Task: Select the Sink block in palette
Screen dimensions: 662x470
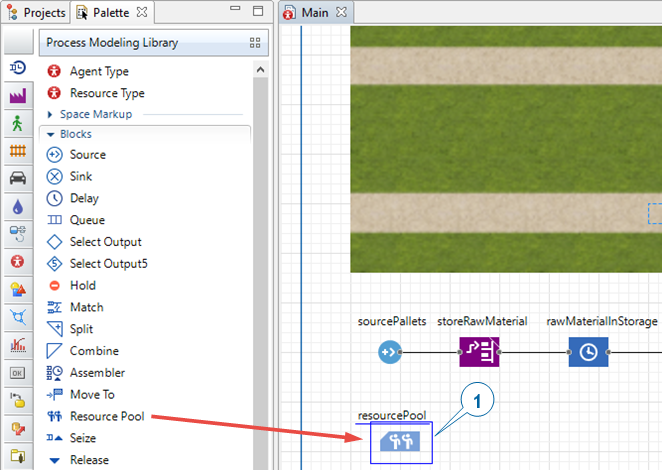Action: pyautogui.click(x=69, y=176)
